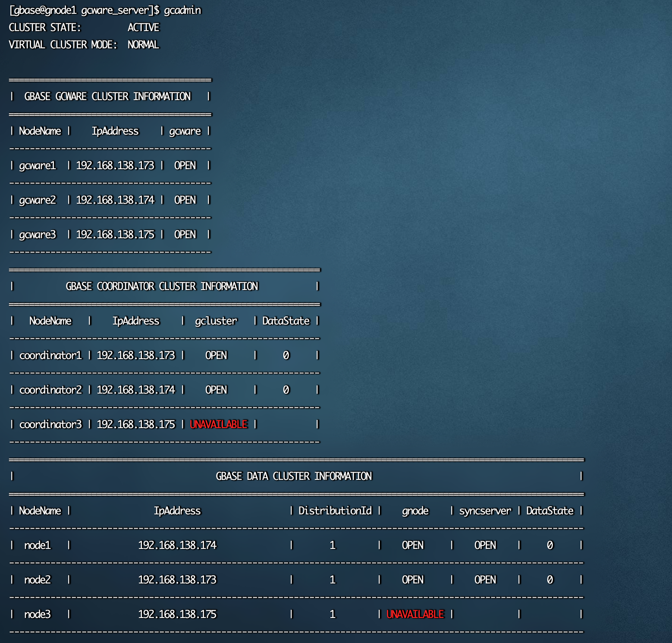Click the OPEN status of gcware2
The height and width of the screenshot is (643, 672).
185,200
